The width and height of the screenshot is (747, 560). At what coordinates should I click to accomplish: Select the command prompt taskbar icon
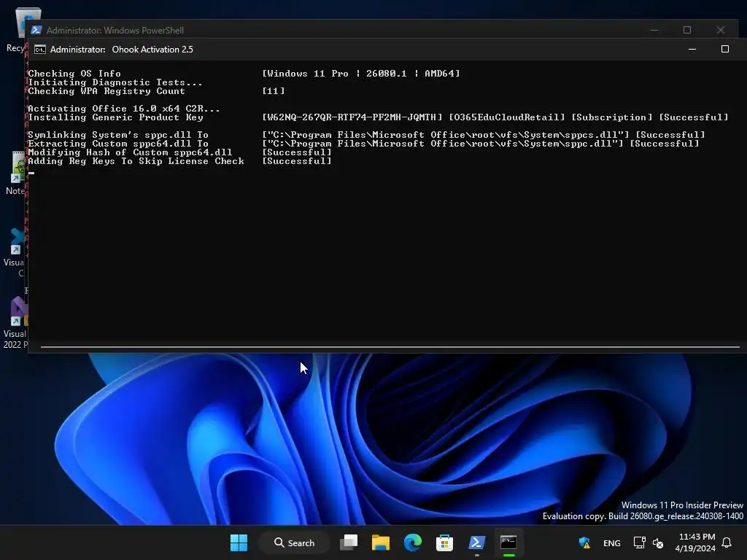[x=508, y=542]
